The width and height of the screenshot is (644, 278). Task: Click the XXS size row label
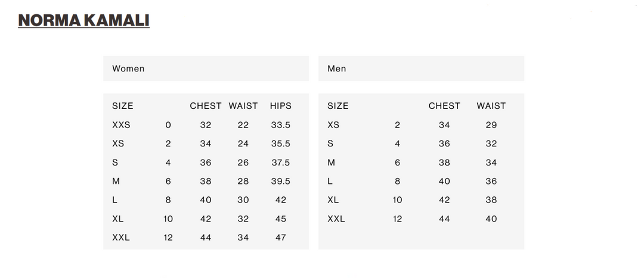coord(121,125)
